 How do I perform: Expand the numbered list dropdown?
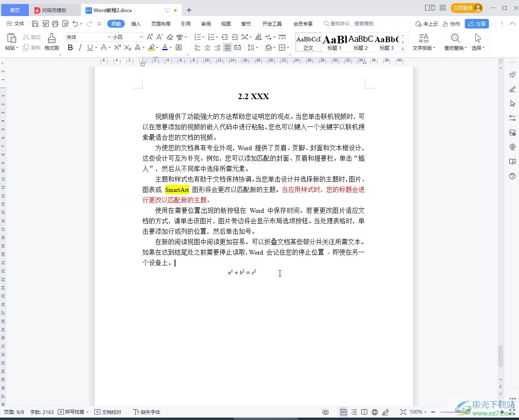(x=217, y=37)
